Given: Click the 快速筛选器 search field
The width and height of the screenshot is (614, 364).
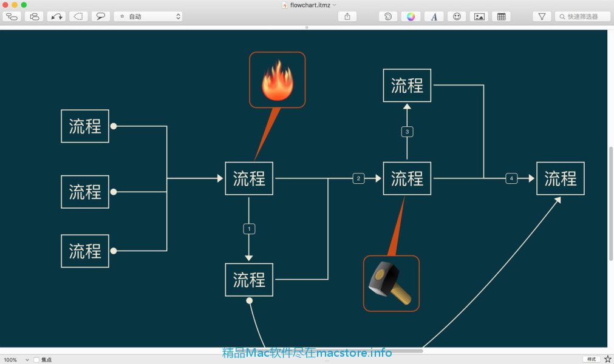Looking at the screenshot, I should [x=582, y=16].
